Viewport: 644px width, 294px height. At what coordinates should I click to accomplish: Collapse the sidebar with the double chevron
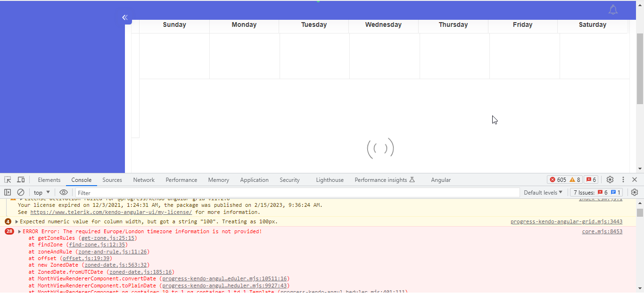pyautogui.click(x=125, y=17)
